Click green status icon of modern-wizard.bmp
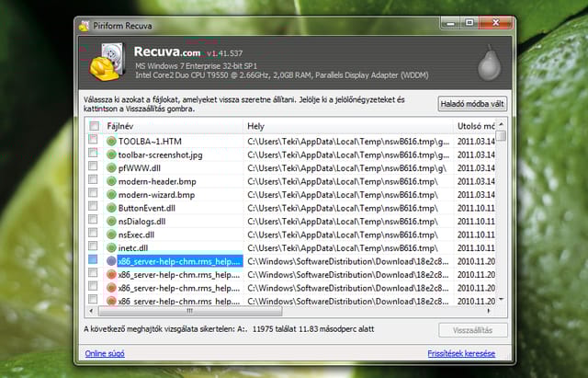This screenshot has width=588, height=378. click(111, 195)
